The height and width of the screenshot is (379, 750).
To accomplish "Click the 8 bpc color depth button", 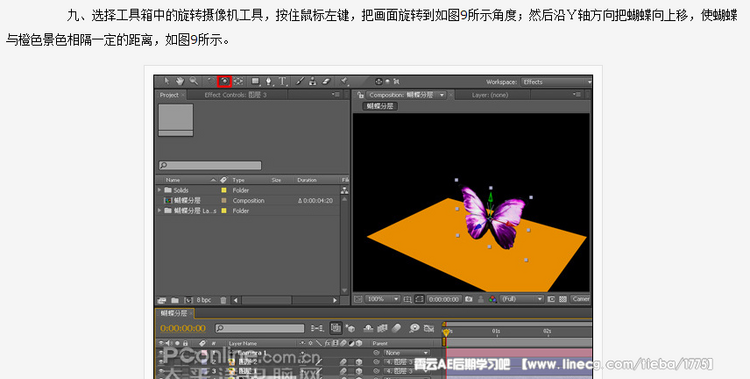I will (204, 300).
